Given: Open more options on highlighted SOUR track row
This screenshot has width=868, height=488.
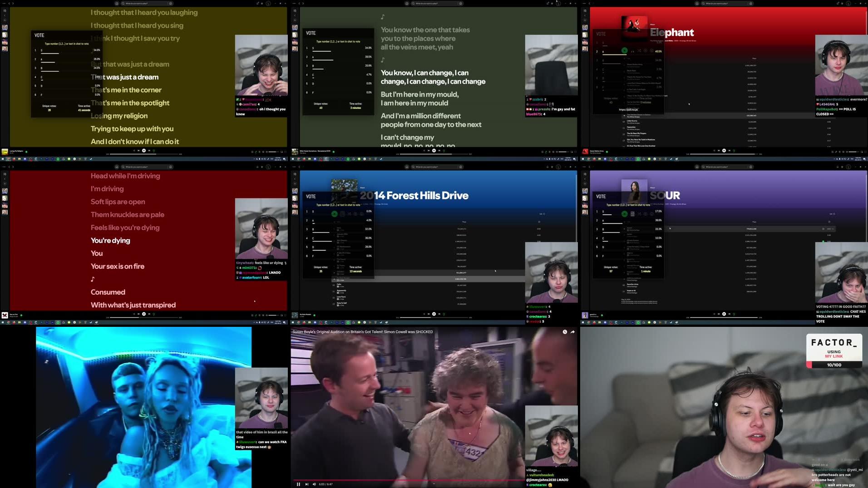Looking at the screenshot, I should (833, 229).
